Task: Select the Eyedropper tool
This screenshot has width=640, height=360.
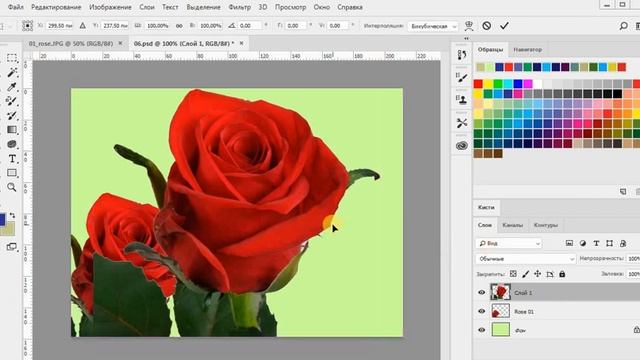Action: click(12, 87)
